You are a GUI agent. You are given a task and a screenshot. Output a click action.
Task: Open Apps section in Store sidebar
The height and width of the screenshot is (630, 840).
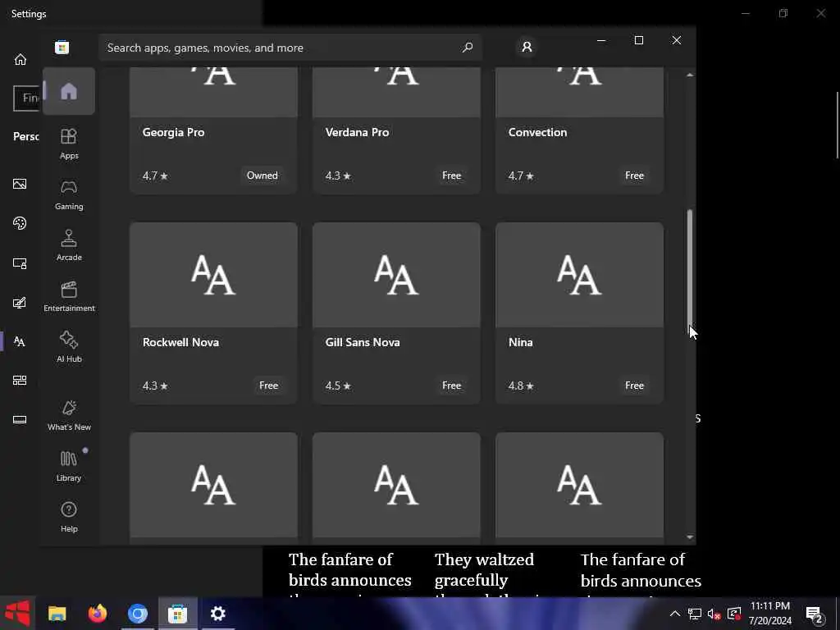point(69,144)
